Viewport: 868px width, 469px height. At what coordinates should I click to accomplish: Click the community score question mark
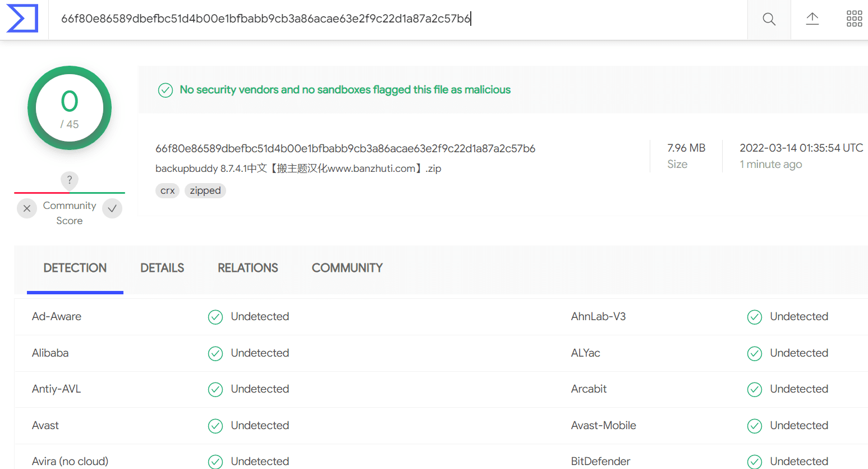70,180
